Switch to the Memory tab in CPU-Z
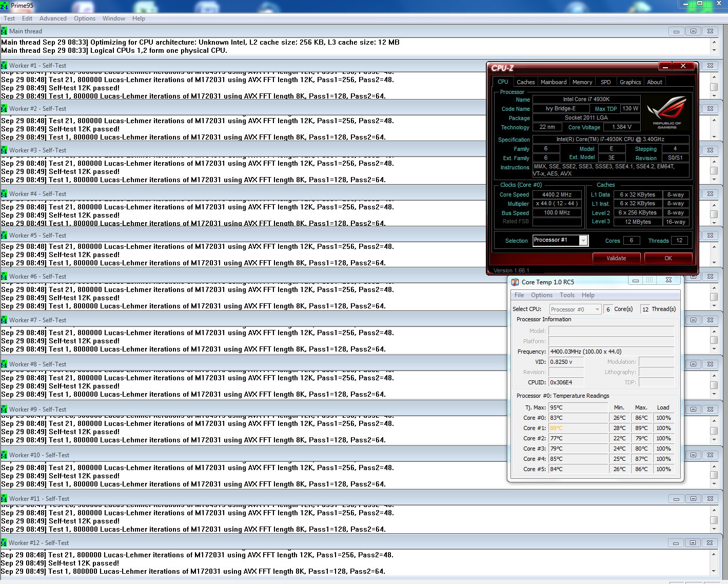 click(x=582, y=82)
